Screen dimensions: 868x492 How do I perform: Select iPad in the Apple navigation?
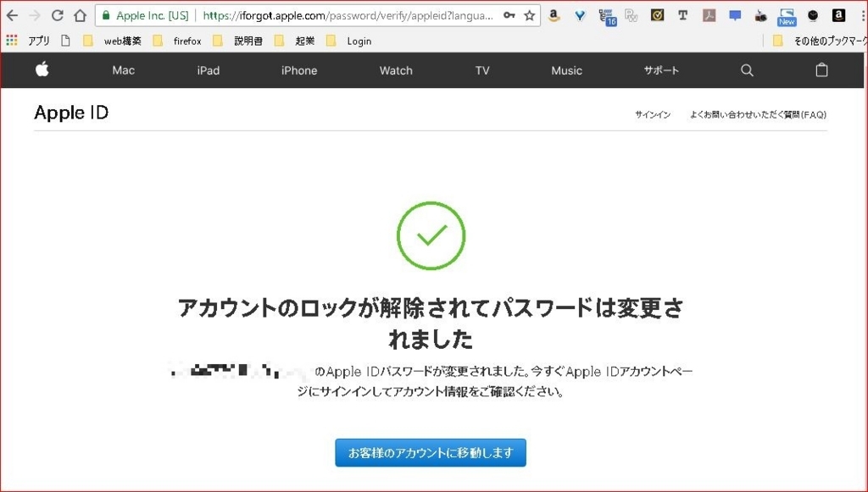pos(209,70)
